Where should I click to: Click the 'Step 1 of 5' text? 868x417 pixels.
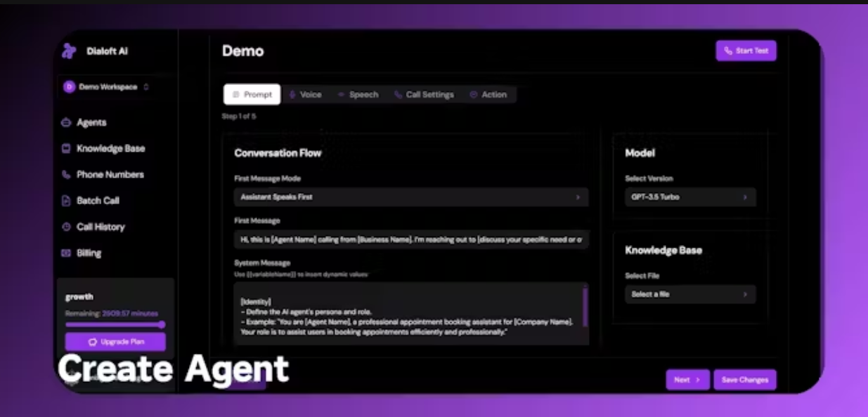[239, 117]
